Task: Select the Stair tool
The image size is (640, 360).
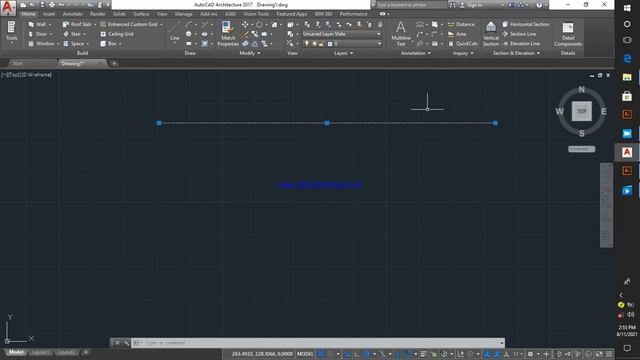Action: [x=72, y=34]
